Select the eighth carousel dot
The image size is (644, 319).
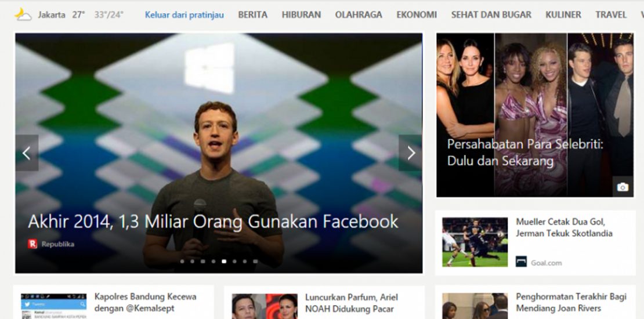pos(255,261)
